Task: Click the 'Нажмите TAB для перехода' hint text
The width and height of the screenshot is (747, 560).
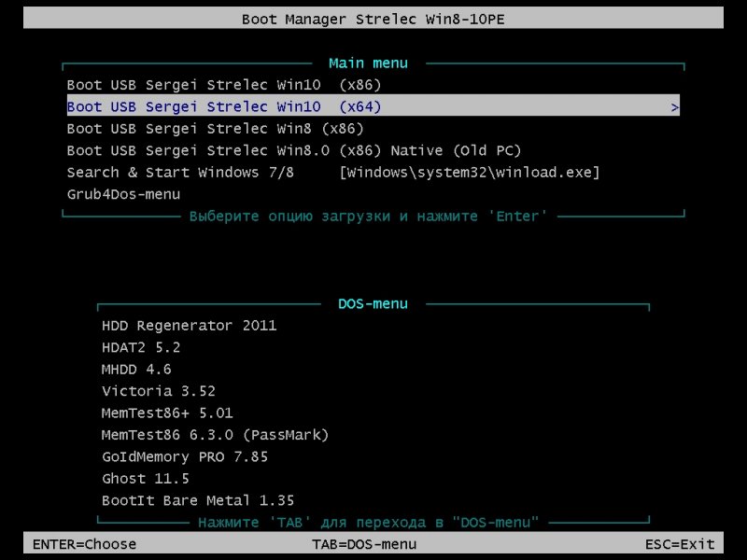Action: pos(368,523)
